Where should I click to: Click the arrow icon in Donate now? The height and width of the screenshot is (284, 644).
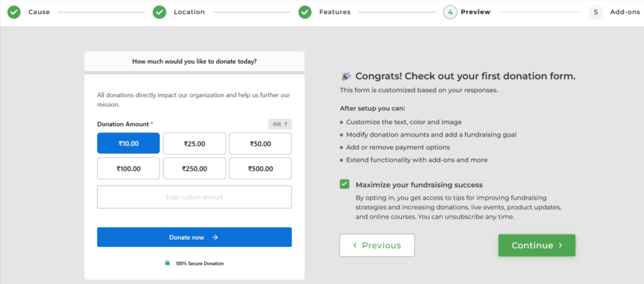point(215,237)
